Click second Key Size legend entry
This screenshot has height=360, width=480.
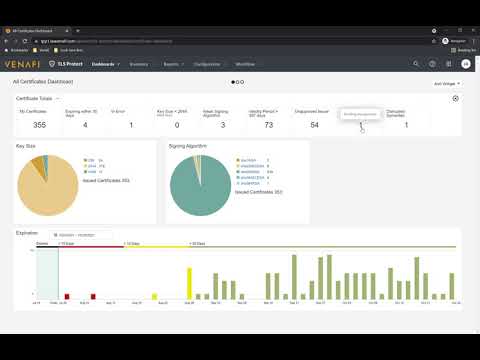pos(94,166)
